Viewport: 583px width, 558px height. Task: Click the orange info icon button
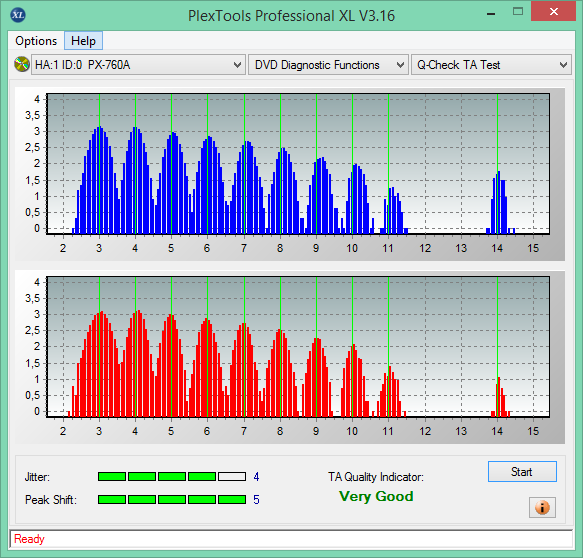pos(542,507)
